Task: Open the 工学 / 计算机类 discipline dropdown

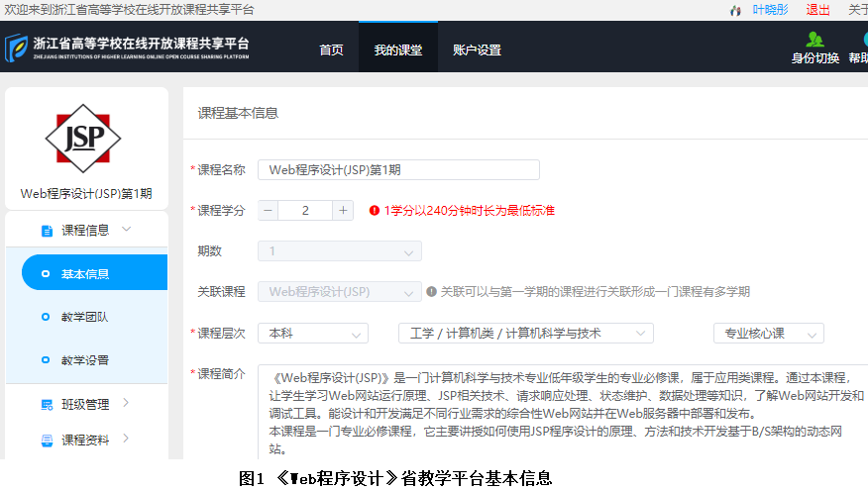Action: (525, 334)
